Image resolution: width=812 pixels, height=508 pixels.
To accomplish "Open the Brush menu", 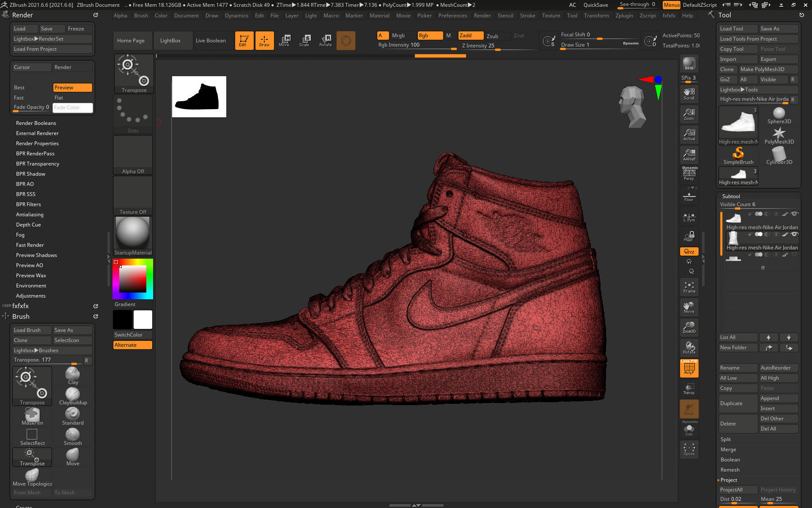I will point(141,16).
